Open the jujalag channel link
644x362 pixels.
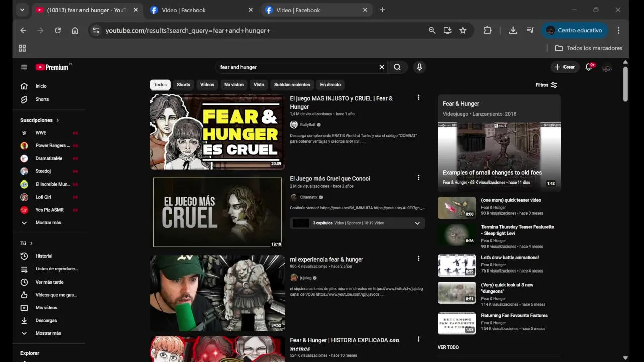point(306,278)
